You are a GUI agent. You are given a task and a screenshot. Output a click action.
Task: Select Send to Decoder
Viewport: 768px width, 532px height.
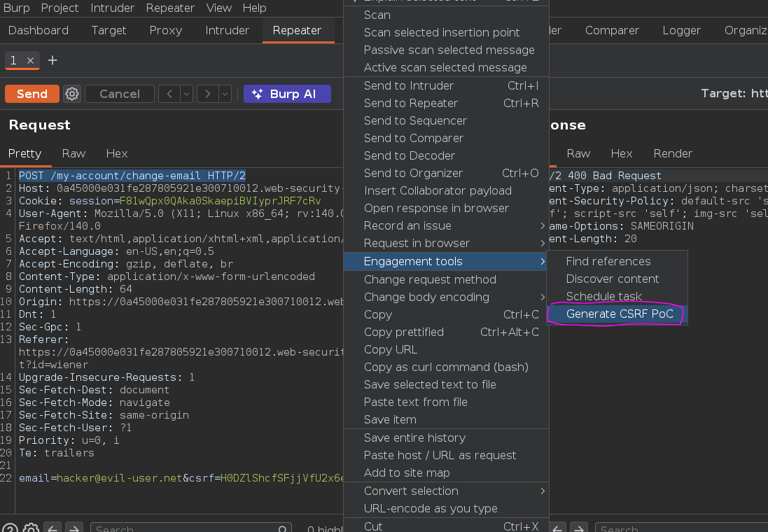(x=446, y=156)
